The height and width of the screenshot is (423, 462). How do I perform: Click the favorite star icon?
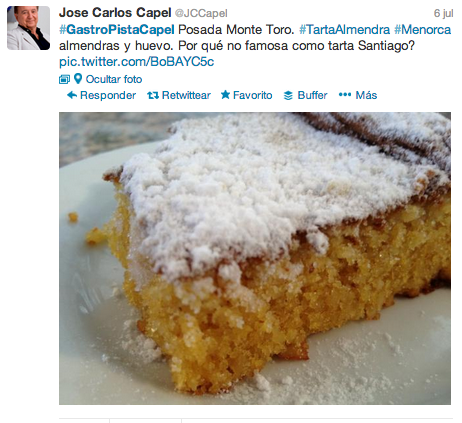pyautogui.click(x=226, y=95)
